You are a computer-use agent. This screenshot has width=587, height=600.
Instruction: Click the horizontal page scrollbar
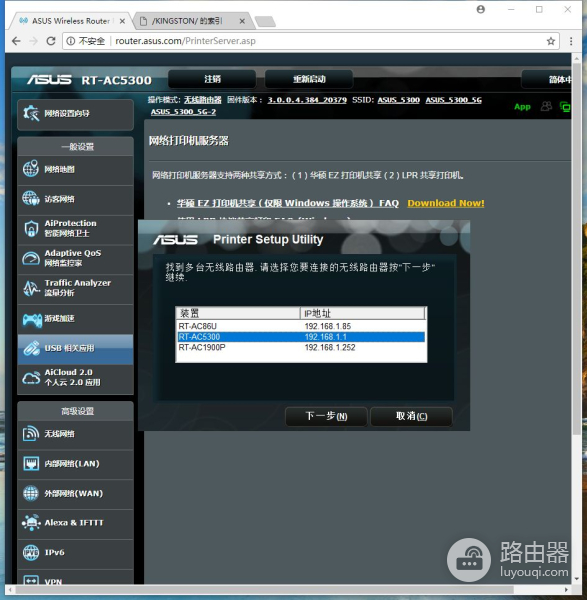(264, 590)
